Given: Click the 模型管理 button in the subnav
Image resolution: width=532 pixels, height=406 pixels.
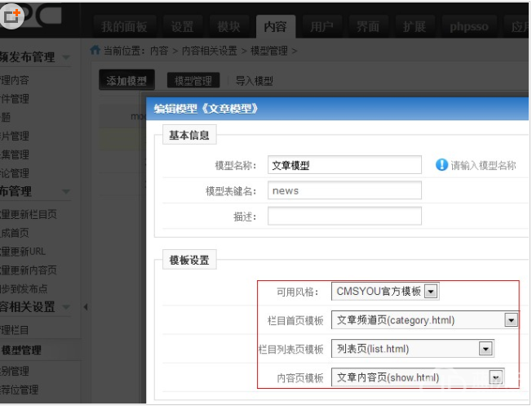Looking at the screenshot, I should [x=194, y=81].
